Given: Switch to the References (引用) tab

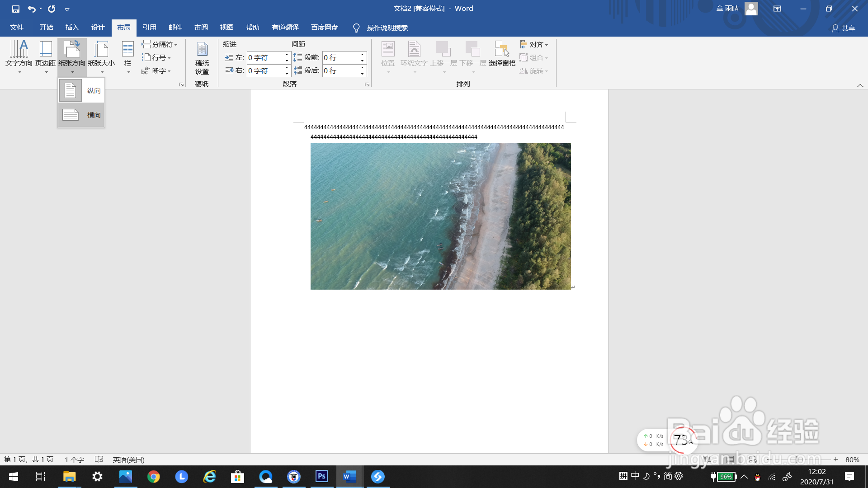Looking at the screenshot, I should pos(149,28).
